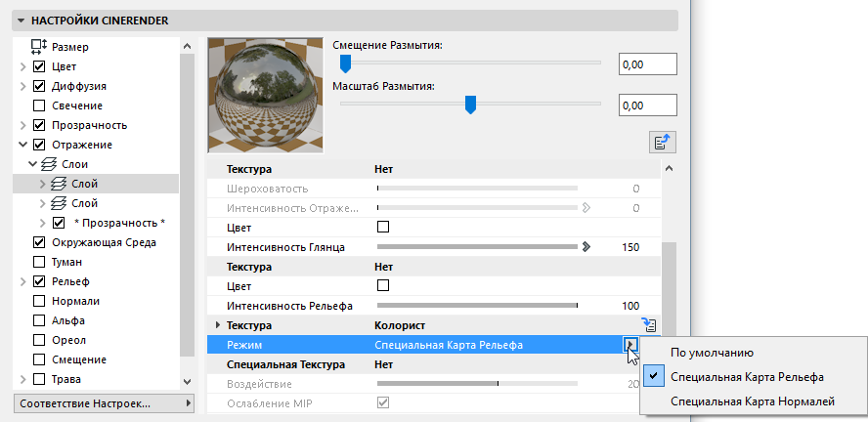
Task: Expand the Текстура Колорист row triangle
Action: point(217,325)
